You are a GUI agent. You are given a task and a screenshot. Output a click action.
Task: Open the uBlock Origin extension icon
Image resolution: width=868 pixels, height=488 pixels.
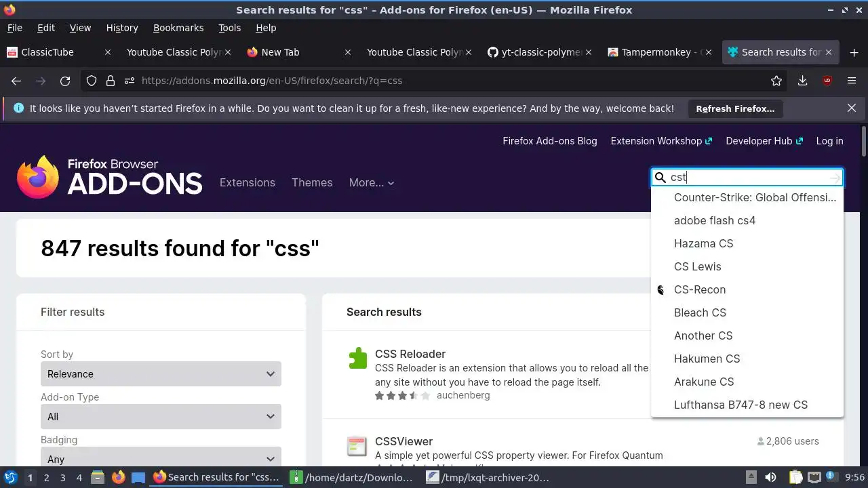(827, 81)
